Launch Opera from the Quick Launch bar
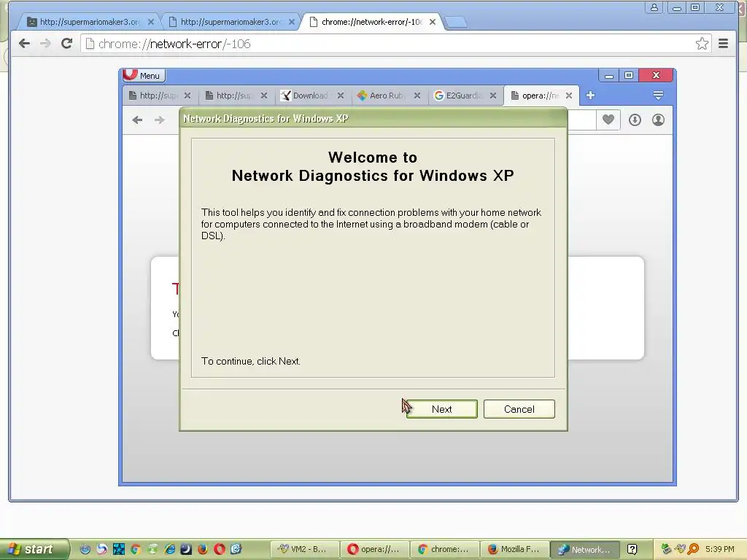This screenshot has height=560, width=747. [x=220, y=549]
